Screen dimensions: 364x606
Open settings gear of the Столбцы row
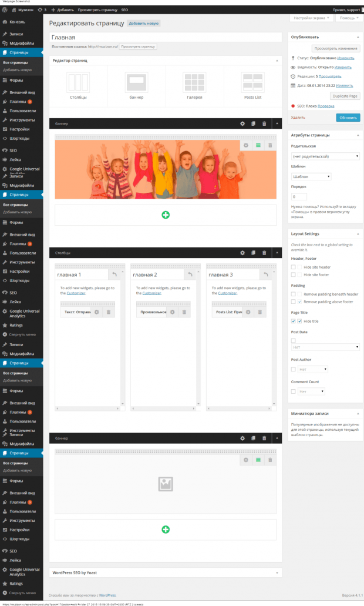[x=242, y=253]
